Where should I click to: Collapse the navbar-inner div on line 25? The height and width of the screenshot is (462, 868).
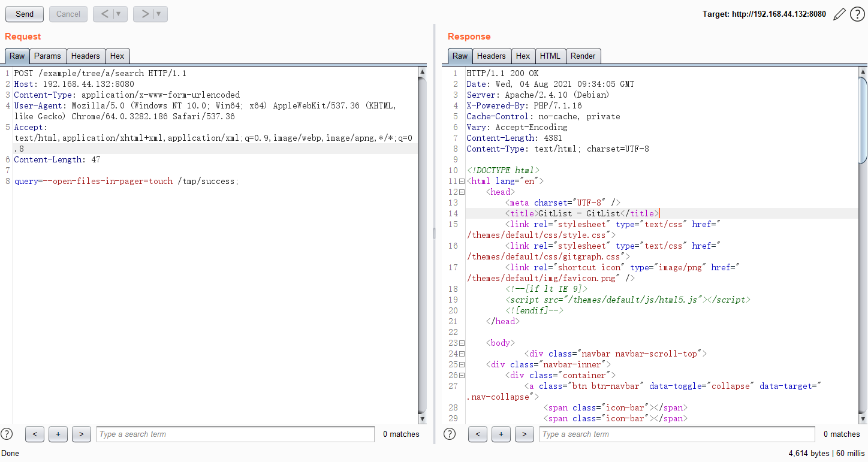click(x=462, y=364)
